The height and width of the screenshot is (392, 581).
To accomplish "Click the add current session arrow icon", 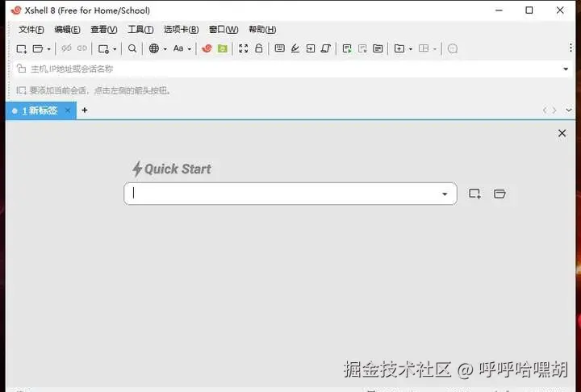I will pos(21,90).
